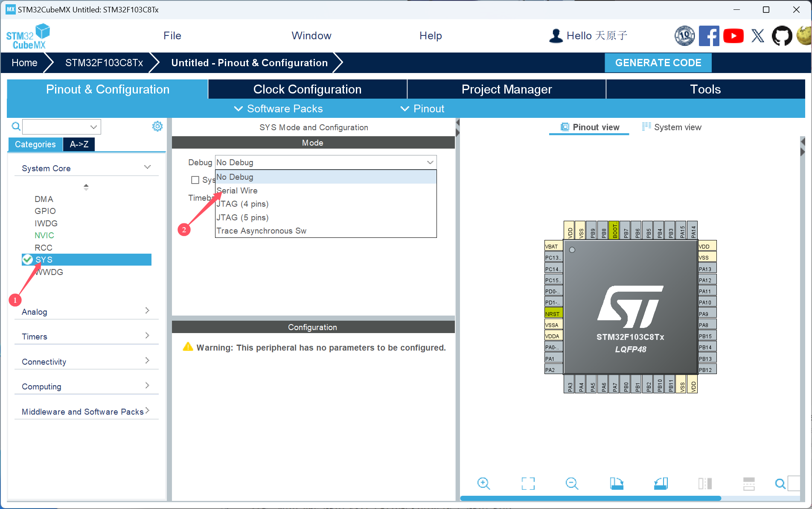
Task: Go back to Home via breadcrumb link
Action: 24,63
